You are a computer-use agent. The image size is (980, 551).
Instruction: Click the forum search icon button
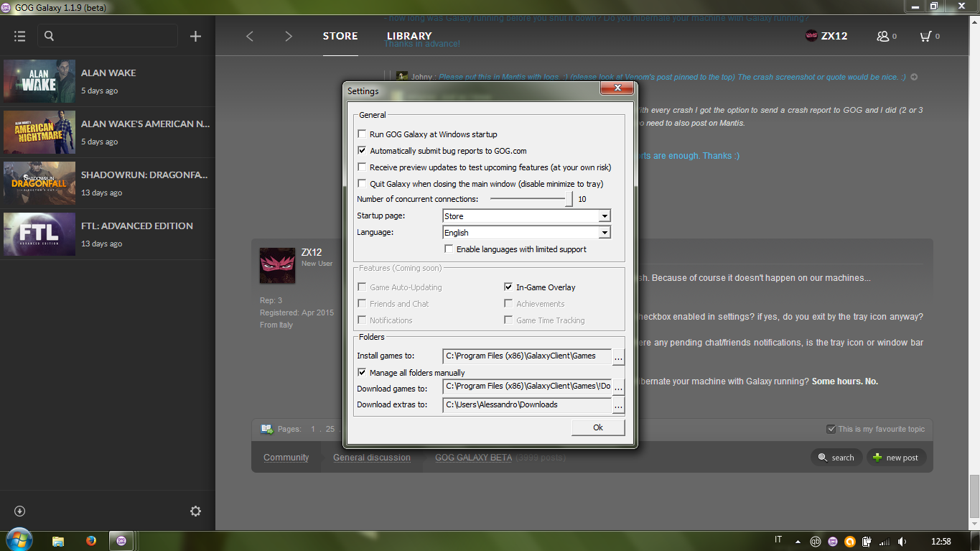point(836,458)
